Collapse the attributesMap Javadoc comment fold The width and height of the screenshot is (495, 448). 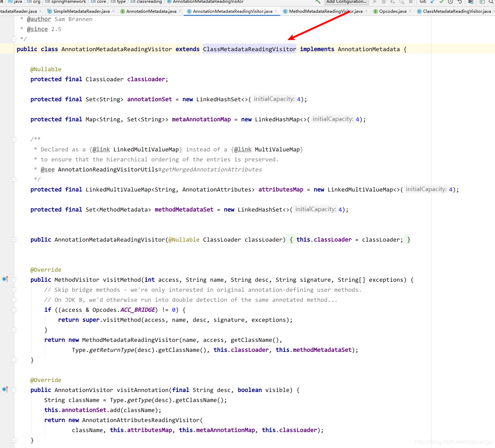[x=14, y=139]
